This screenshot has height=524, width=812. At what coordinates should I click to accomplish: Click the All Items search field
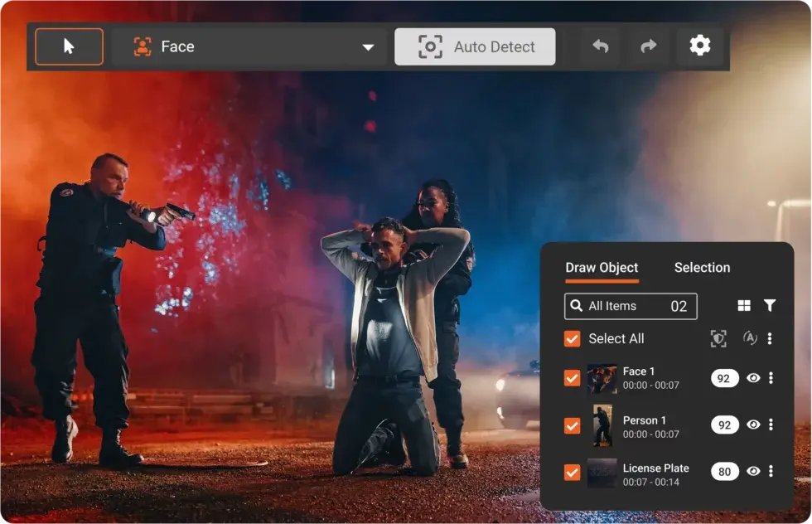[630, 306]
